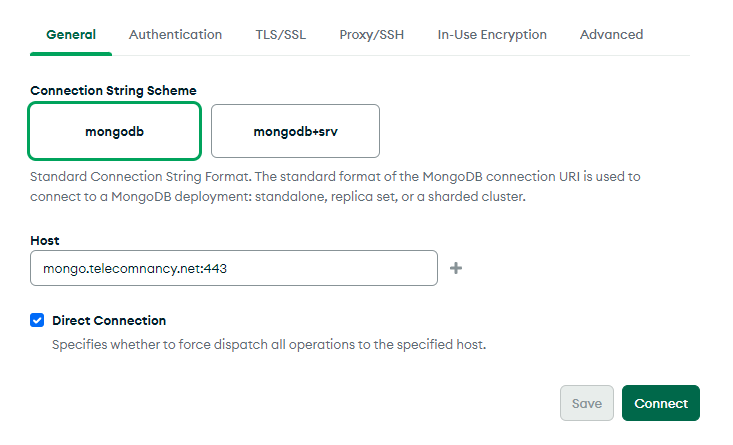Open the Advanced tab
This screenshot has width=733, height=445.
[611, 35]
